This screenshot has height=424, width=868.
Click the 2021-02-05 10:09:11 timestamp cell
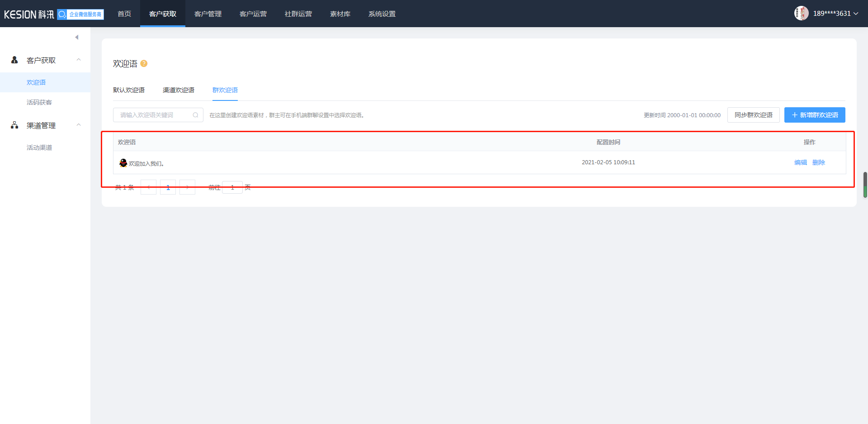[608, 162]
